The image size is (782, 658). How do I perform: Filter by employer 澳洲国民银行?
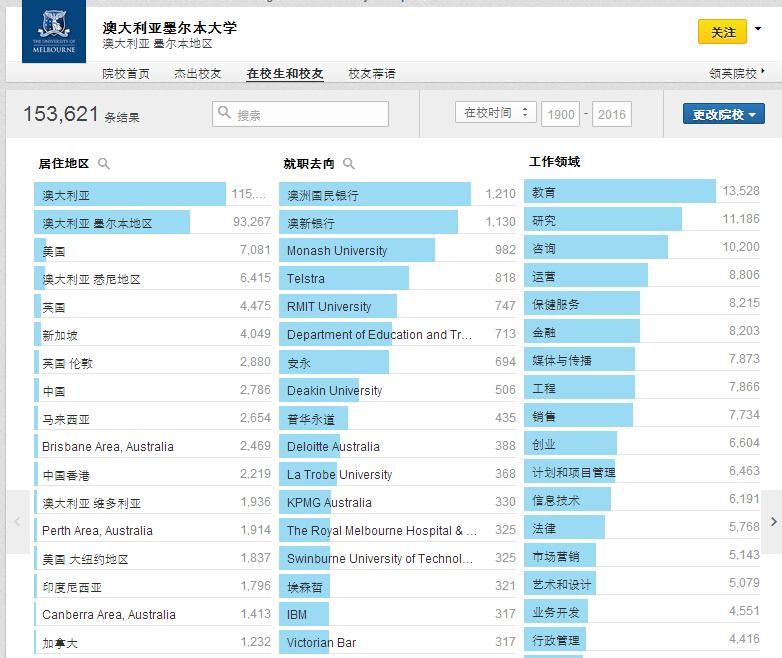pos(398,194)
